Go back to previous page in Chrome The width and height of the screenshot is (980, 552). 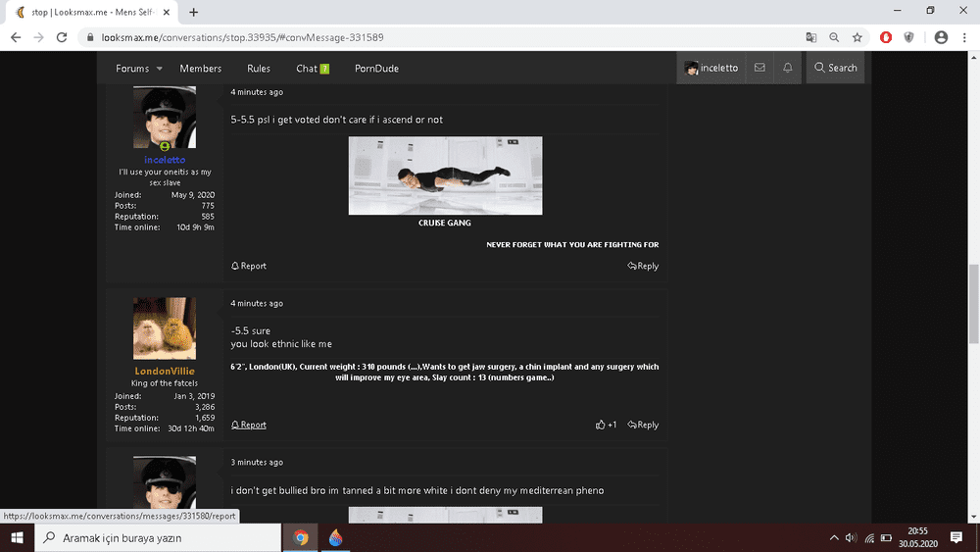coord(16,37)
